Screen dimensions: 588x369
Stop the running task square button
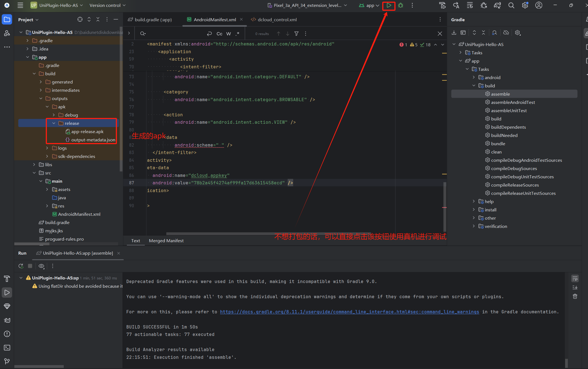[30, 266]
